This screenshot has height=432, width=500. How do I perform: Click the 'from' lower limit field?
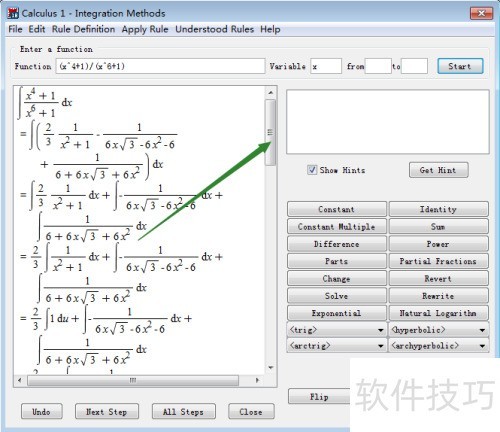click(x=378, y=66)
